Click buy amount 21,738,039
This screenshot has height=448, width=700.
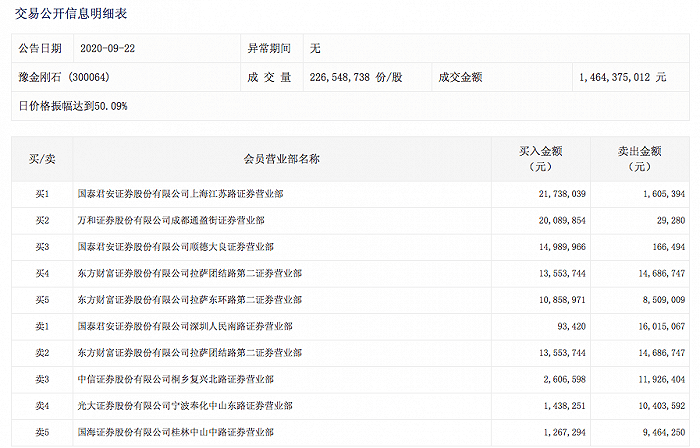click(x=562, y=194)
